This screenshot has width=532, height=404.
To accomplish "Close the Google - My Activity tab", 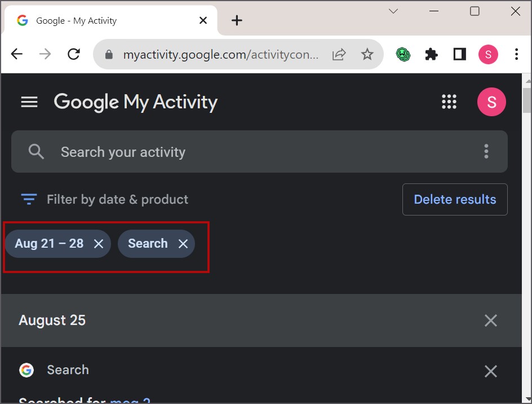I will 203,20.
